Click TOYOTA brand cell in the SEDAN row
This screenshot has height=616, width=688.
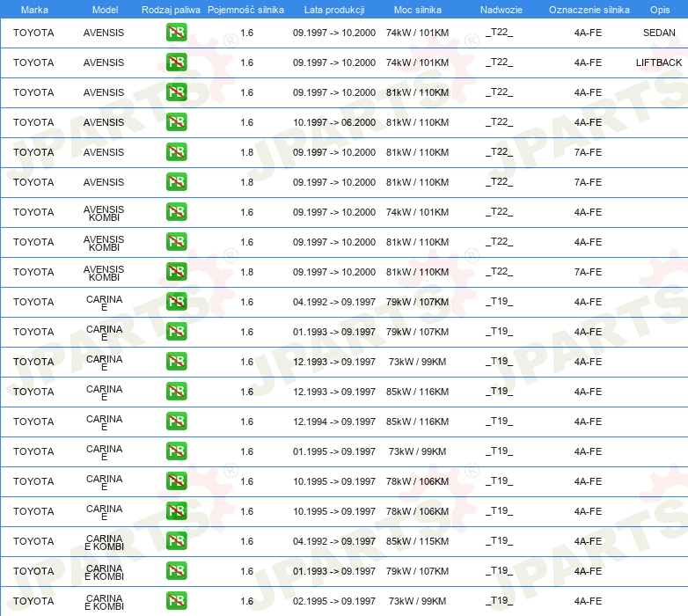(33, 33)
